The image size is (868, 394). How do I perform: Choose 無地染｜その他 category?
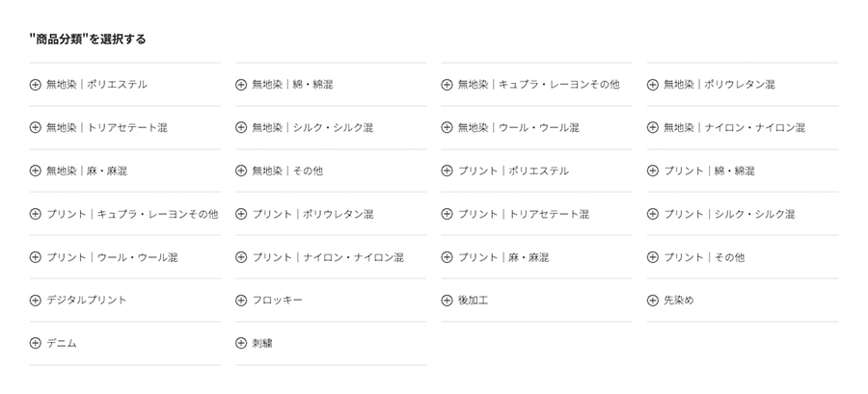(331, 171)
